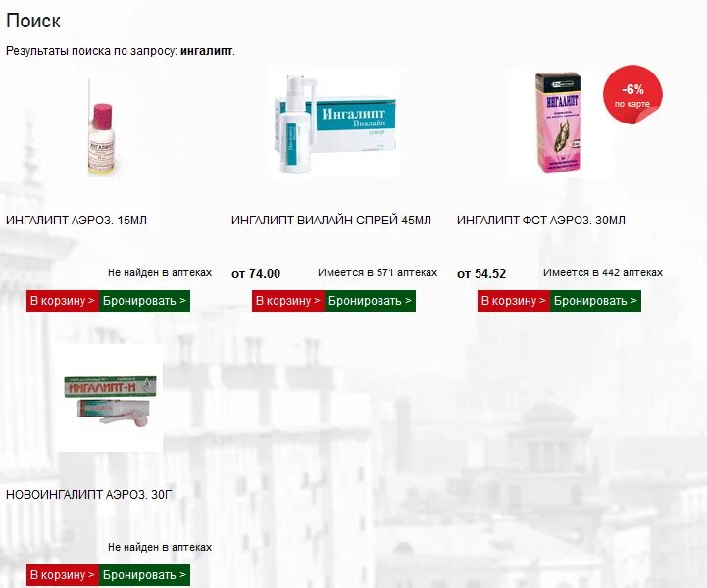Click the red -6% по карте badge
This screenshot has height=588, width=707.
point(632,95)
